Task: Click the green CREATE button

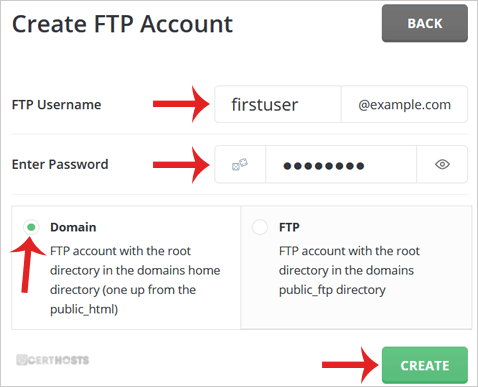Action: [425, 365]
